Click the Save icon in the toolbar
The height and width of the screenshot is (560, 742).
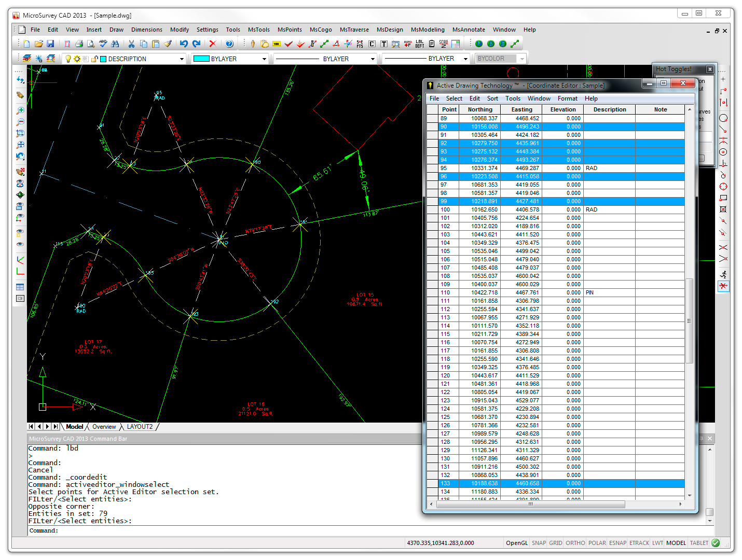tap(50, 44)
